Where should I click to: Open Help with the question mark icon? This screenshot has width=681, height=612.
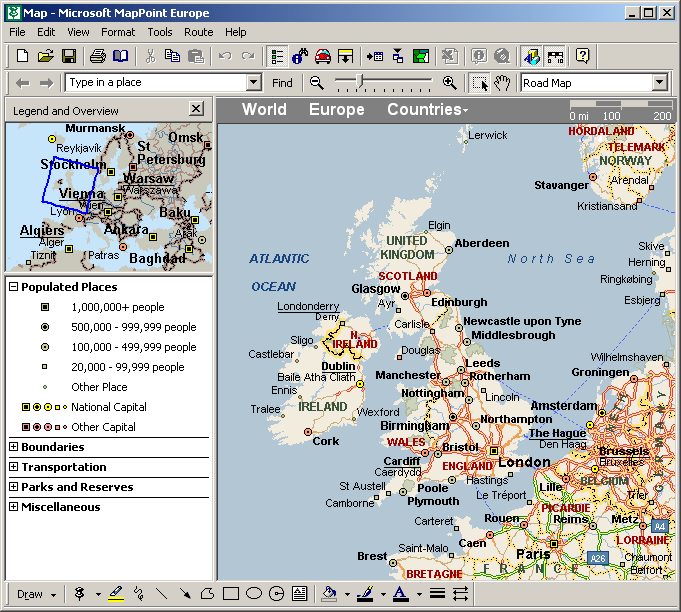pos(582,56)
